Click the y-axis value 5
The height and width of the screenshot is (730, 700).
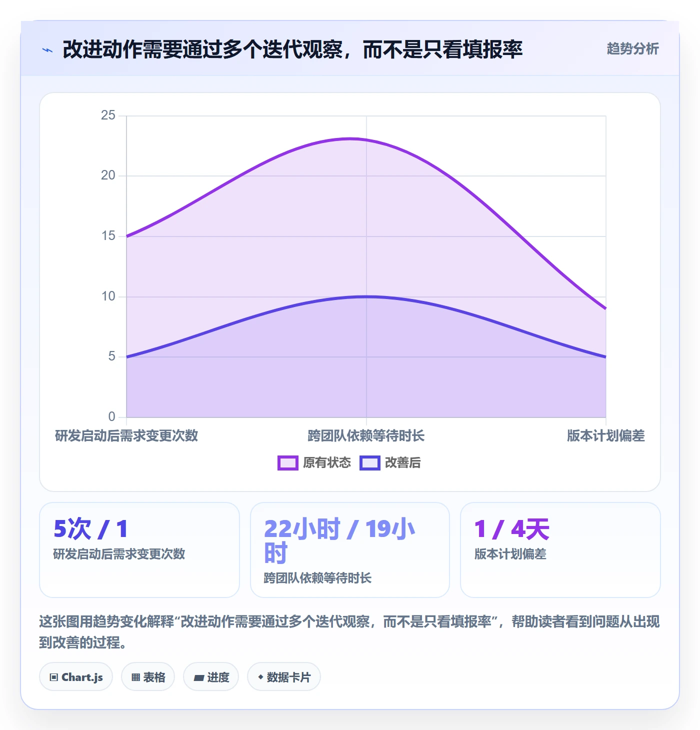[x=111, y=356]
